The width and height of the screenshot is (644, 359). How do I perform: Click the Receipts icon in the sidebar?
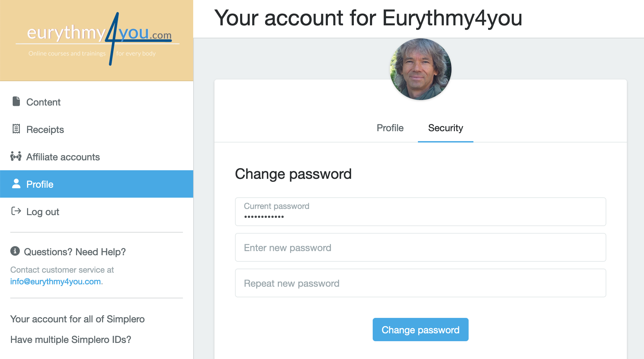pyautogui.click(x=16, y=129)
